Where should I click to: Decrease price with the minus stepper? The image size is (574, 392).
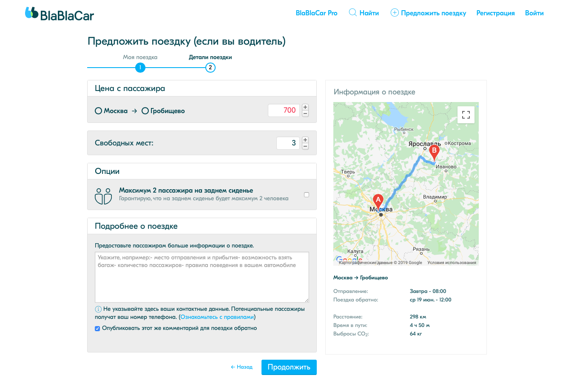pos(305,114)
